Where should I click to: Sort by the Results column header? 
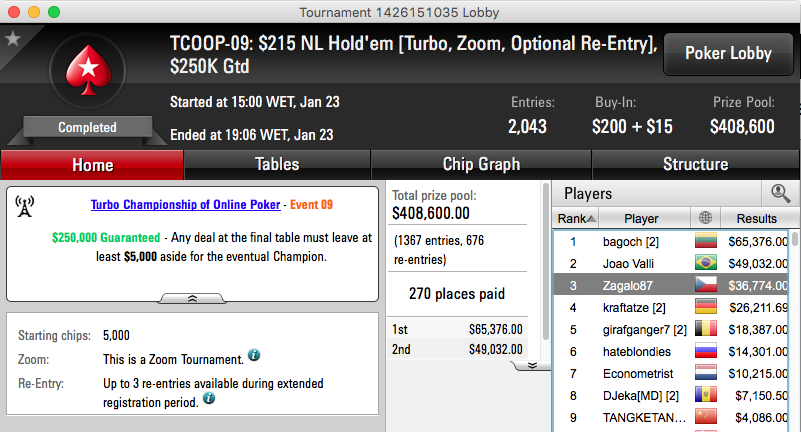pos(757,219)
